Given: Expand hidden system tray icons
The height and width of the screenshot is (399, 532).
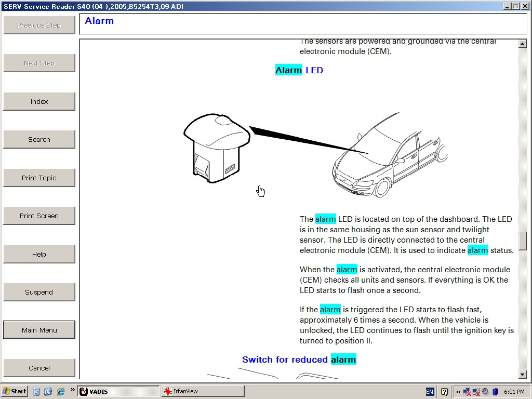Looking at the screenshot, I should tap(458, 392).
